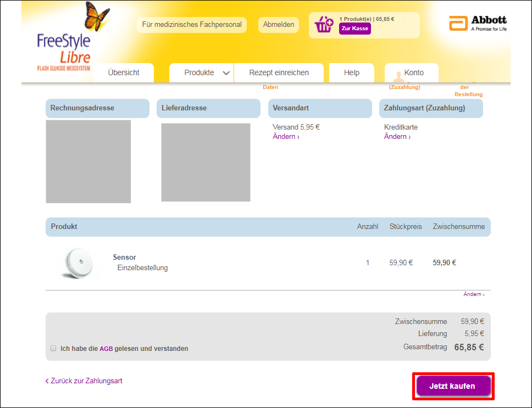Viewport: 532px width, 408px height.
Task: Click the Kreditkarte payment text
Action: click(x=401, y=127)
